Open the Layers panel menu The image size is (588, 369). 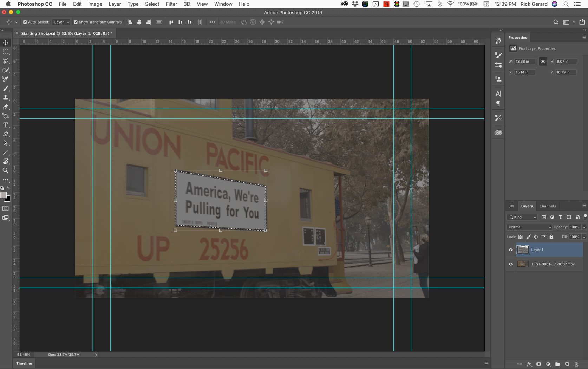(x=584, y=206)
